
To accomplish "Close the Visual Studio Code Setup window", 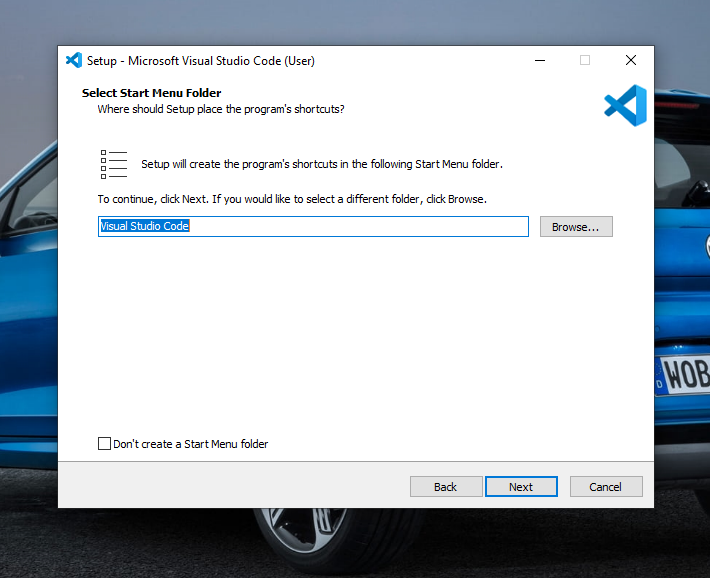I will pyautogui.click(x=630, y=60).
